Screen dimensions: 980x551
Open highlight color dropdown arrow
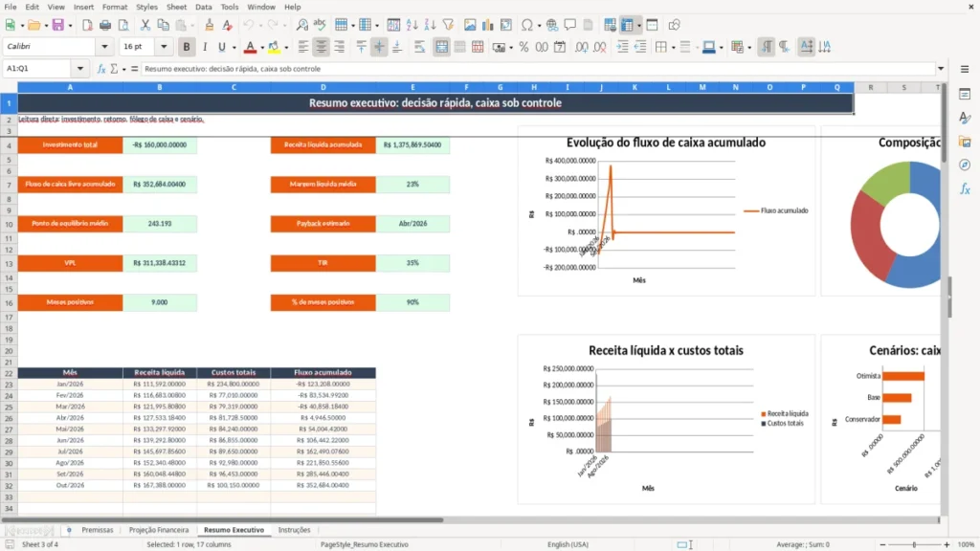point(286,48)
